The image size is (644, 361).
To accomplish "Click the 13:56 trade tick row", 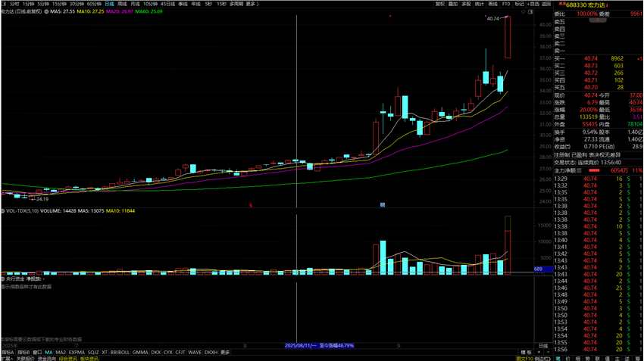I will point(598,350).
